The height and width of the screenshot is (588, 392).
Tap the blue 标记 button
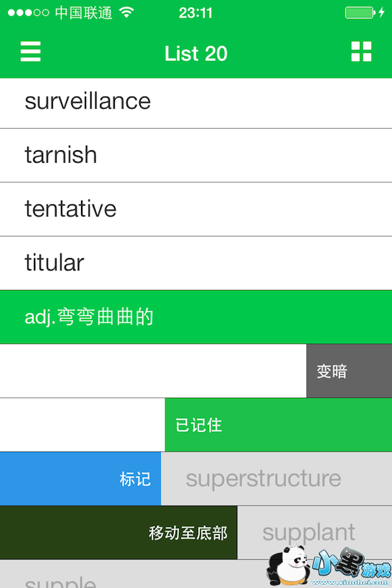coord(80,478)
